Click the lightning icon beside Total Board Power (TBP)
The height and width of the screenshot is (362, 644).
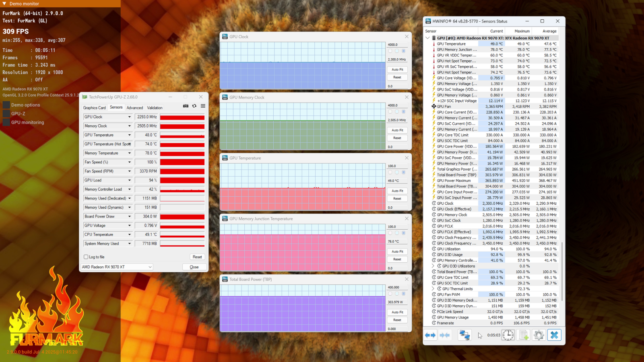(x=434, y=175)
